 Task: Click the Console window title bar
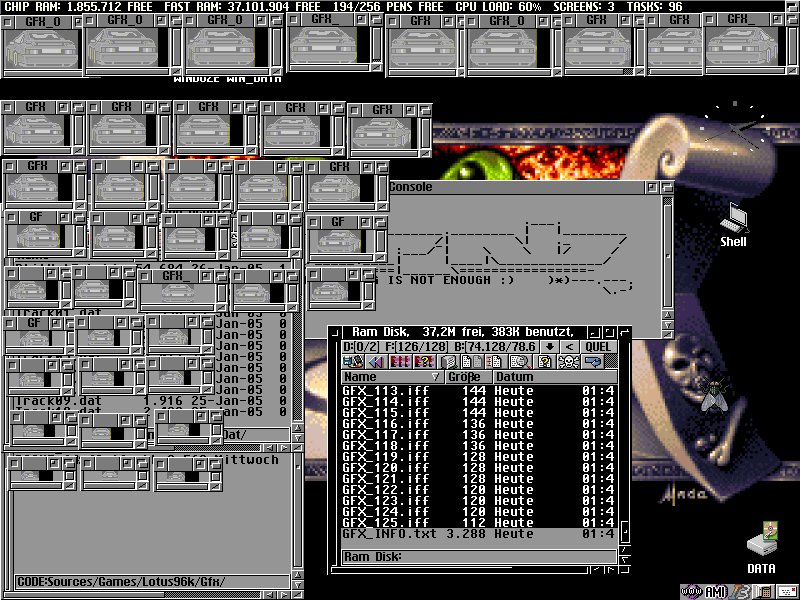[516, 187]
